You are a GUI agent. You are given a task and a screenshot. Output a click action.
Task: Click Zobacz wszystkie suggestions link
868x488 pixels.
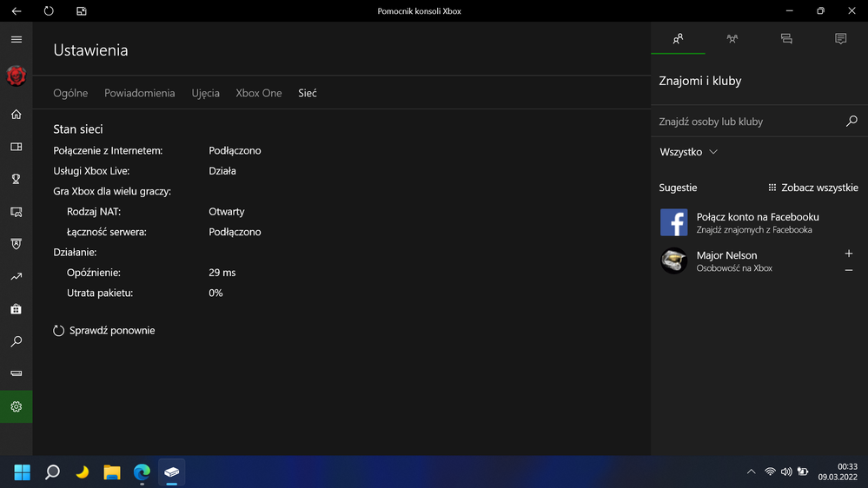click(x=813, y=188)
